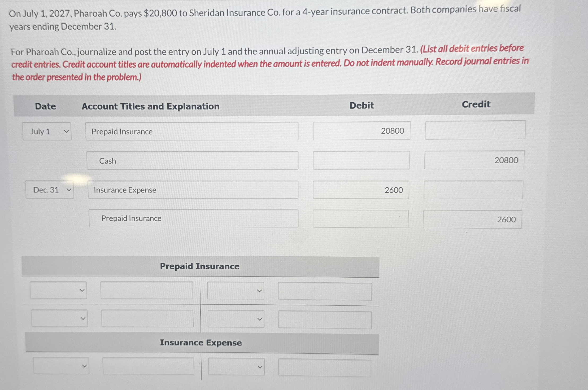Image resolution: width=588 pixels, height=390 pixels.
Task: Select the Prepaid Insurance account title field
Action: tap(192, 132)
